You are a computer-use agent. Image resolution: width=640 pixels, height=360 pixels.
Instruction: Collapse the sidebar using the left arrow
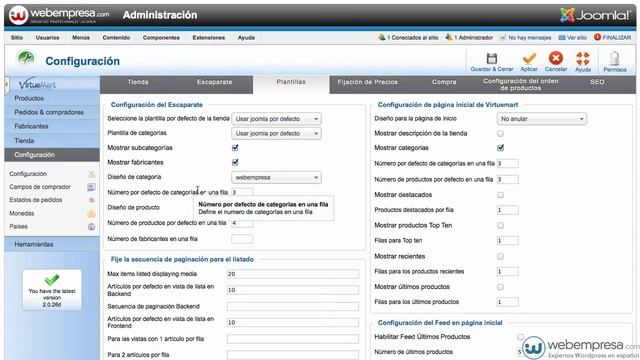7,84
